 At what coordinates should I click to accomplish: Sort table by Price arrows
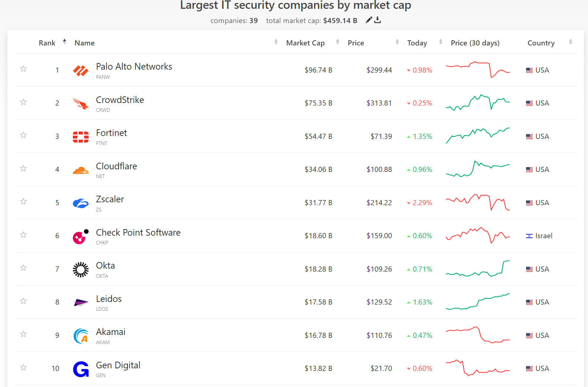click(x=397, y=42)
